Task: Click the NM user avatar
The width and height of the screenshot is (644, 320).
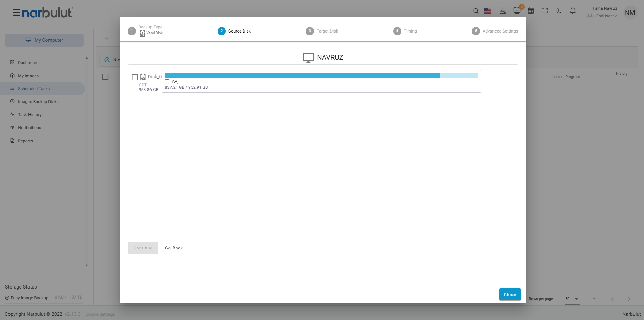Action: click(x=630, y=13)
